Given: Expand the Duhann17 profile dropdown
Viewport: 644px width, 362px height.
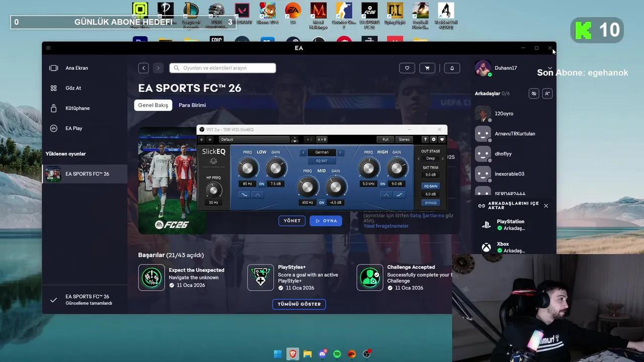Looking at the screenshot, I should pos(550,68).
